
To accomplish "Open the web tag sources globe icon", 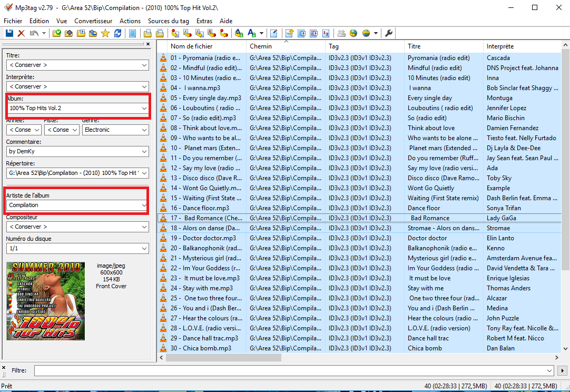I will pos(366,33).
